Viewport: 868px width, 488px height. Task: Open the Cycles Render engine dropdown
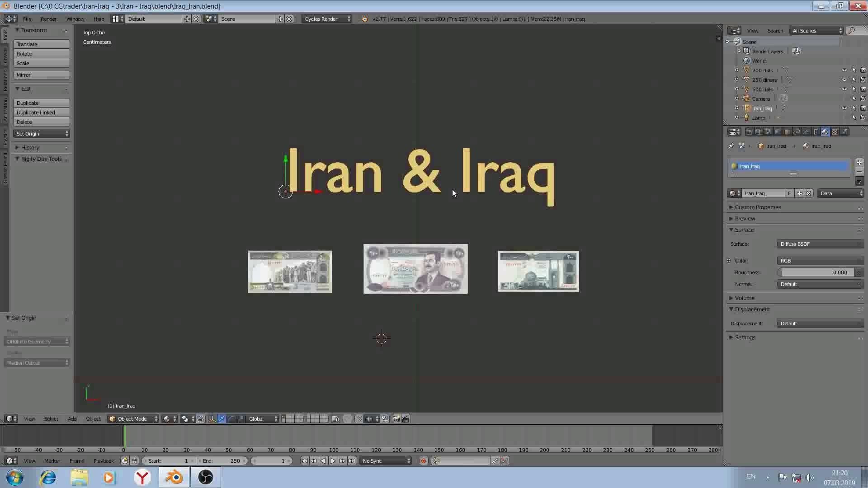click(x=327, y=19)
